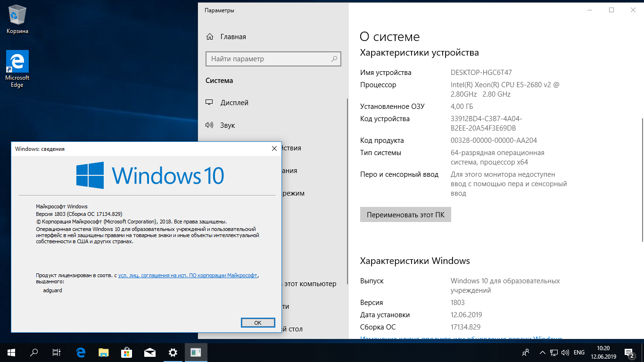Click the 'Майкрософт Windows' line in dialog
The height and width of the screenshot is (362, 644).
62,206
